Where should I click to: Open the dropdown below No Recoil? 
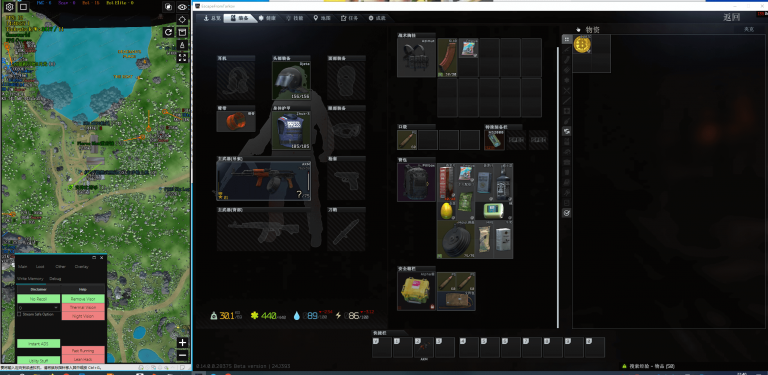point(39,307)
